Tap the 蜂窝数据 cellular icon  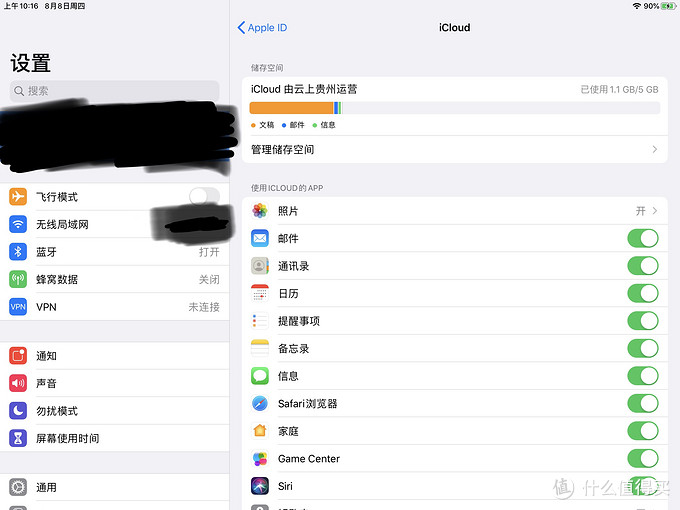[18, 279]
